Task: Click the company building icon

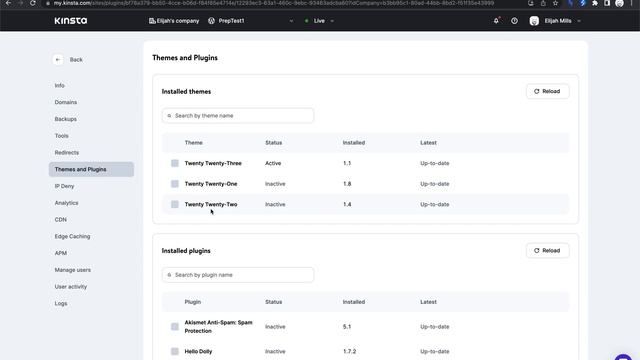Action: (x=152, y=21)
